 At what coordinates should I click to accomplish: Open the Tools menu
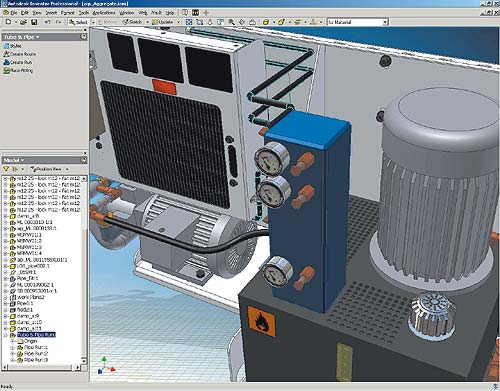tap(84, 13)
